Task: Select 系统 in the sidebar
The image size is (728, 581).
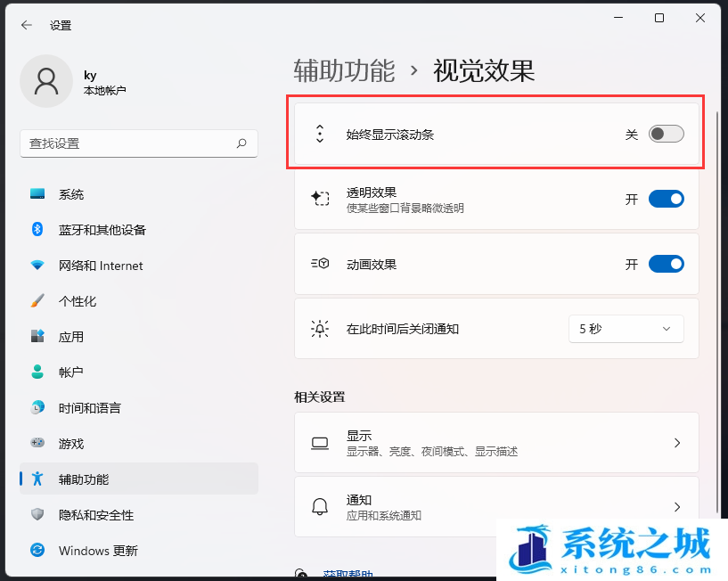Action: point(71,194)
